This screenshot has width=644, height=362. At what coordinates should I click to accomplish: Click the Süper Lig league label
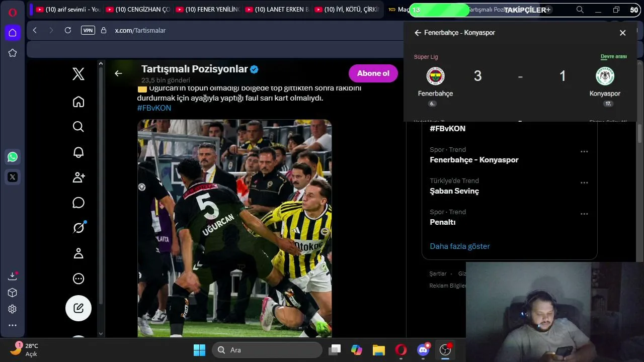tap(426, 57)
